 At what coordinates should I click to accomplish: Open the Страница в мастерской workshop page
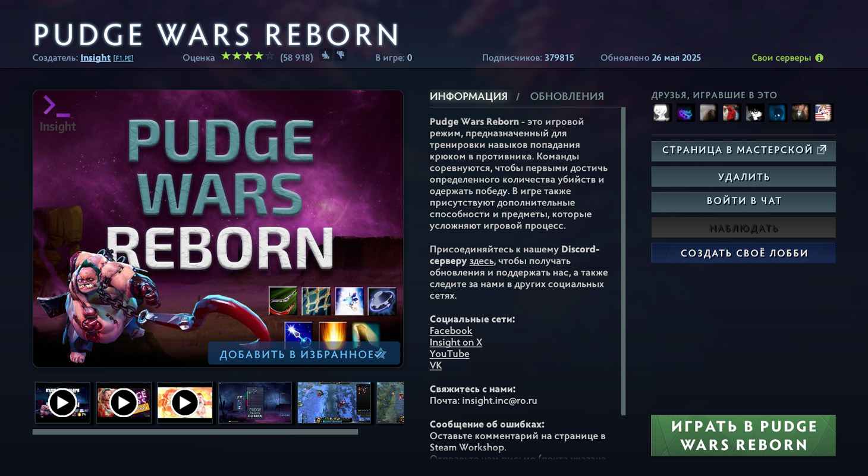pyautogui.click(x=744, y=151)
